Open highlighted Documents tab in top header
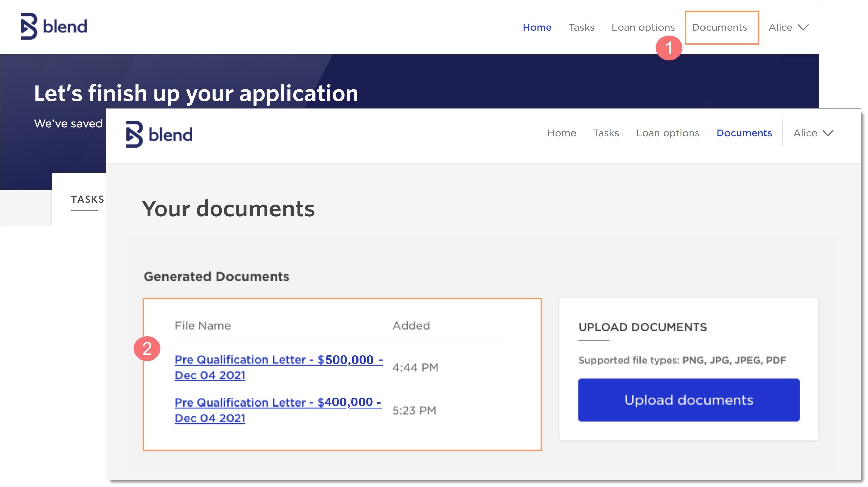 tap(719, 27)
